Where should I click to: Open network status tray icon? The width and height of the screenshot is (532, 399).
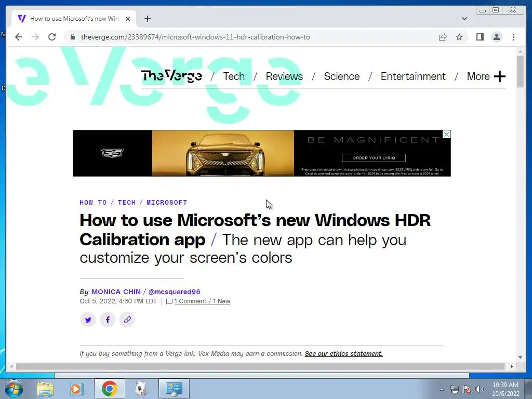(x=454, y=389)
